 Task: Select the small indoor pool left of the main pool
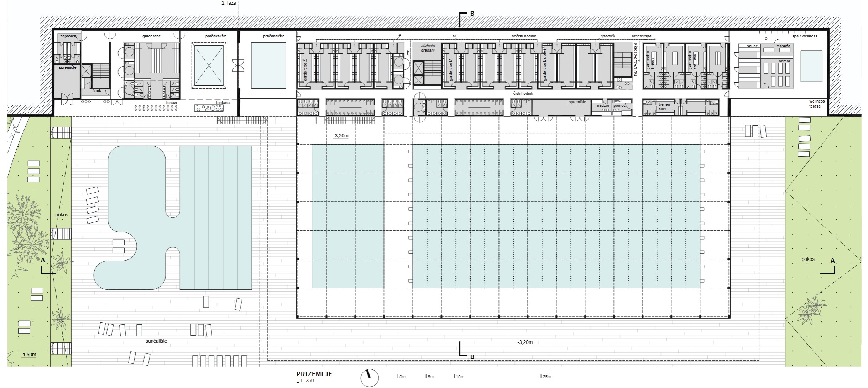(348, 216)
